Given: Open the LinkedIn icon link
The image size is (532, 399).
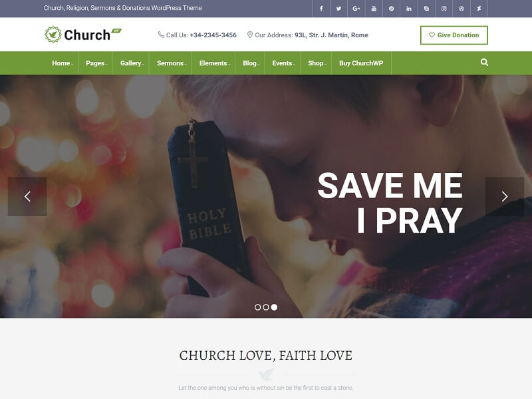Looking at the screenshot, I should [409, 9].
